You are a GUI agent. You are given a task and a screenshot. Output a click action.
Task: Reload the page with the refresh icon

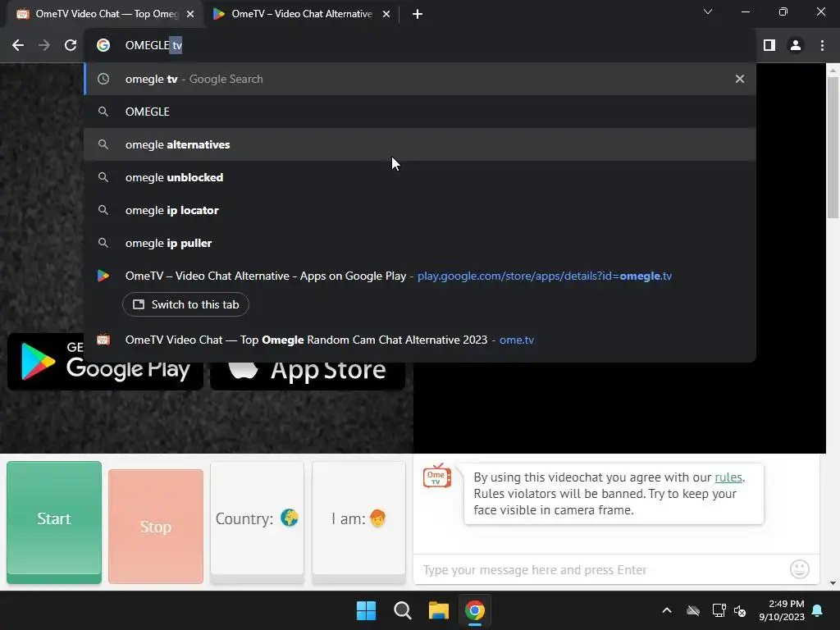tap(71, 46)
